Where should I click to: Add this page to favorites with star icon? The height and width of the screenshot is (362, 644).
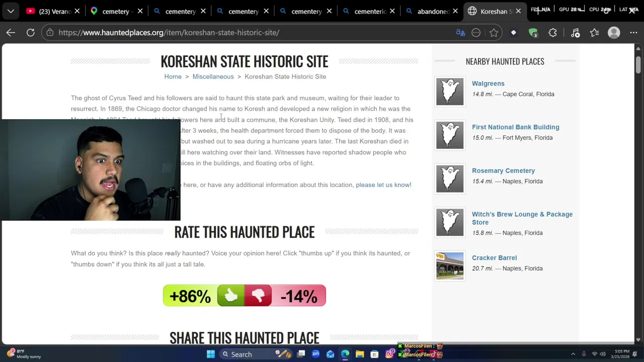[494, 33]
